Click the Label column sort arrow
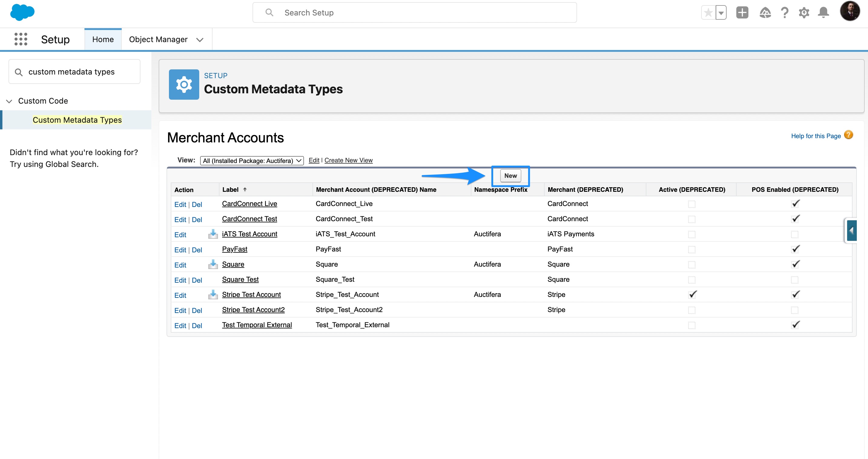 (x=245, y=190)
